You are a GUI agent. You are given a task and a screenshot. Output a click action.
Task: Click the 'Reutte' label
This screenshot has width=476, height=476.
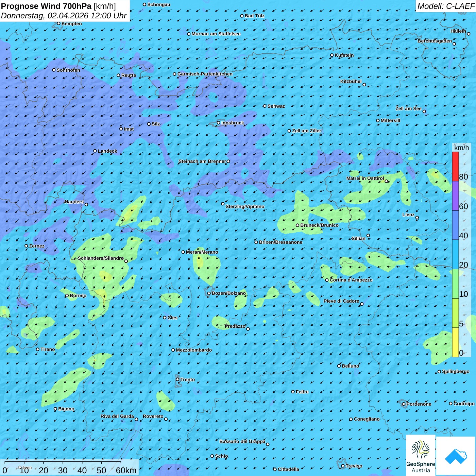[129, 75]
